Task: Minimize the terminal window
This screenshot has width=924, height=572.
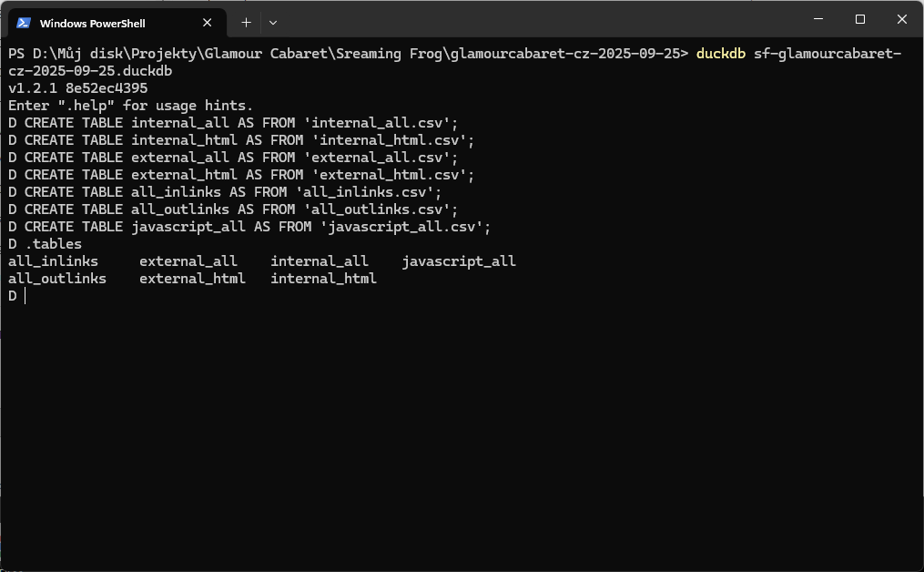Action: (x=817, y=19)
